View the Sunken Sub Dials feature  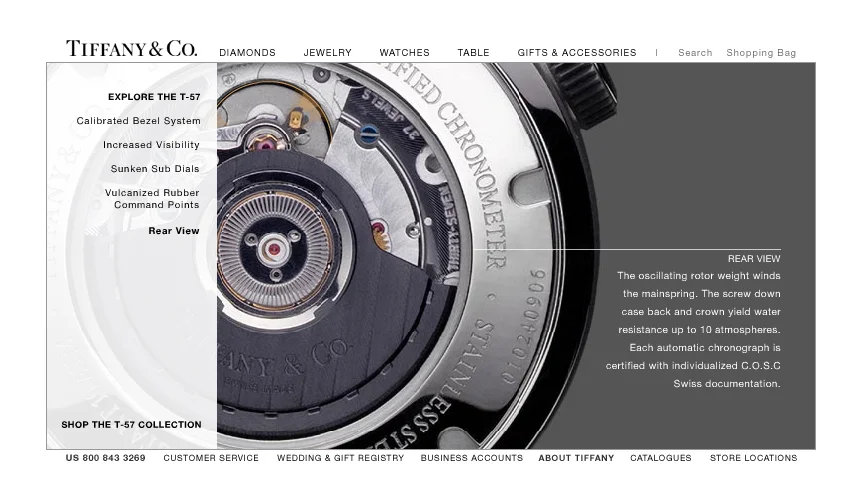[x=155, y=169]
